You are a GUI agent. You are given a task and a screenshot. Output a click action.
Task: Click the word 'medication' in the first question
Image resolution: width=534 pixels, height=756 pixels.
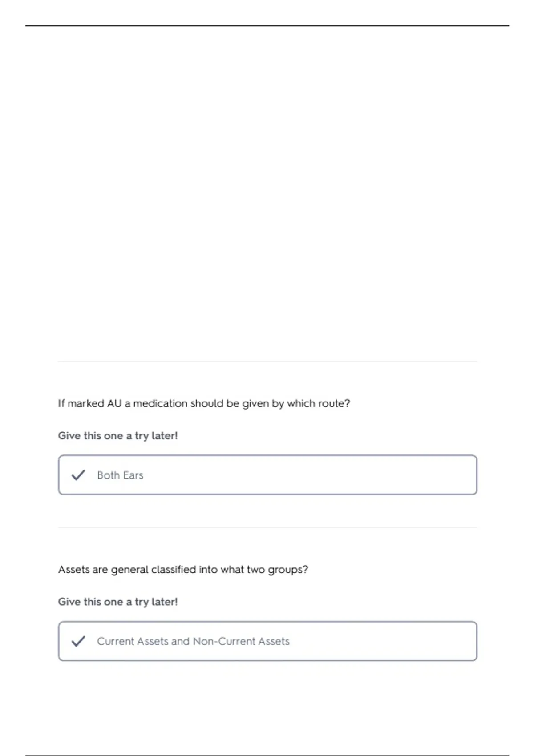point(160,404)
